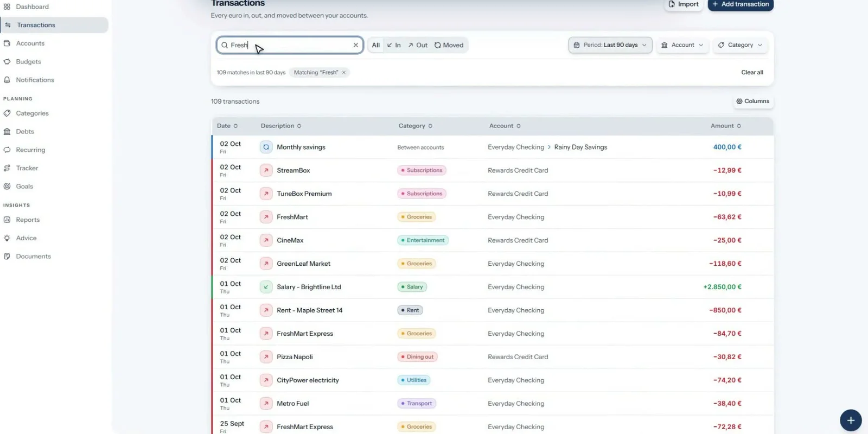Filter by Moved transactions
The height and width of the screenshot is (434, 868).
[449, 45]
